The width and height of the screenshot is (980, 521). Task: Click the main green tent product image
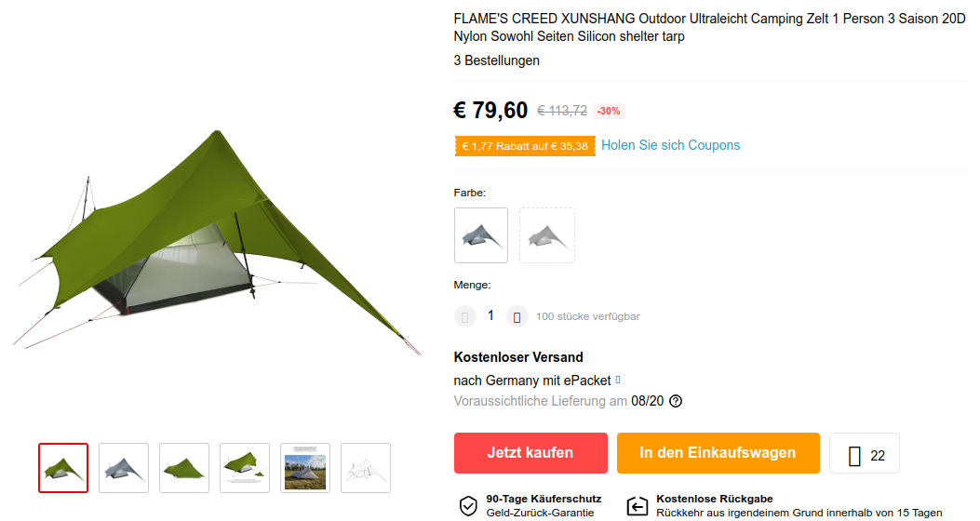tap(216, 243)
